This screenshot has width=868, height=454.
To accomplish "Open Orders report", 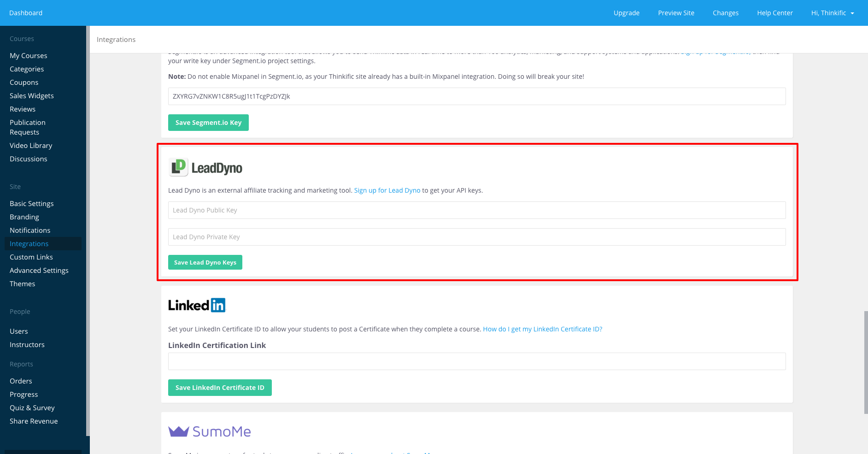I will [x=21, y=381].
